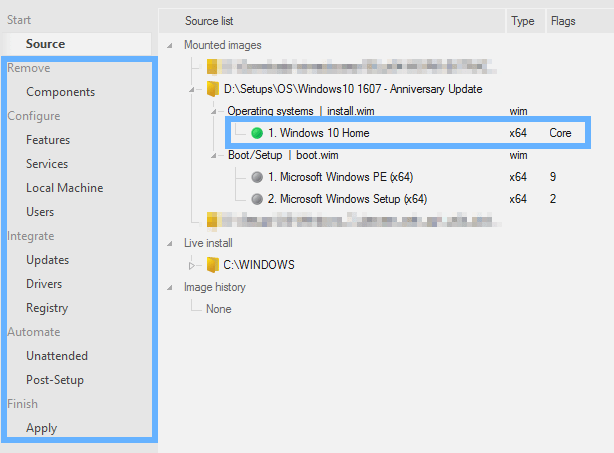Click the Remove section heading
The width and height of the screenshot is (614, 453).
point(29,68)
